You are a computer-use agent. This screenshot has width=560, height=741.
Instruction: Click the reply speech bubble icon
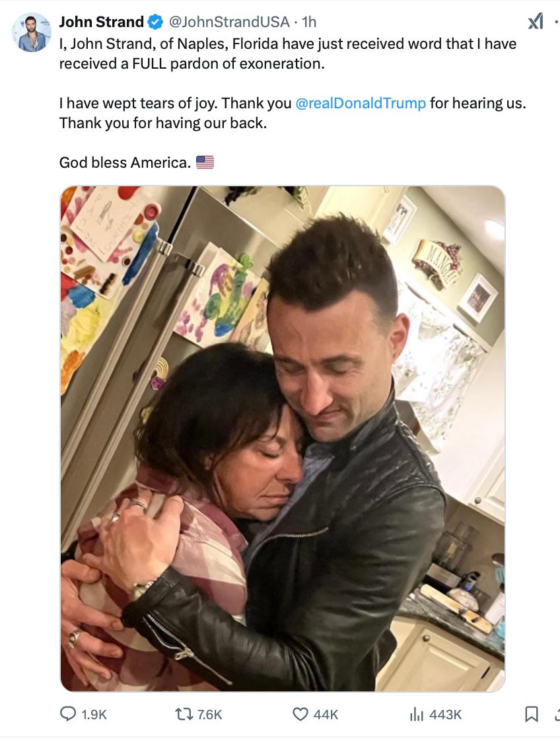(x=68, y=713)
